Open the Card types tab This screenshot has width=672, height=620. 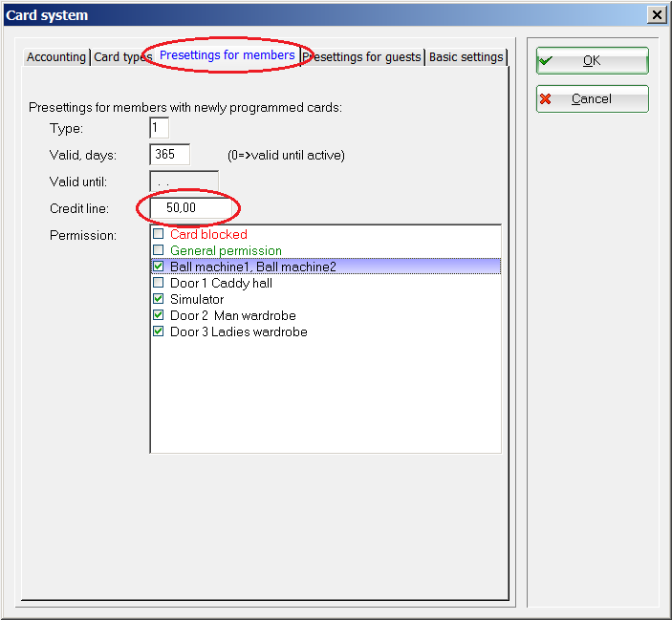122,57
